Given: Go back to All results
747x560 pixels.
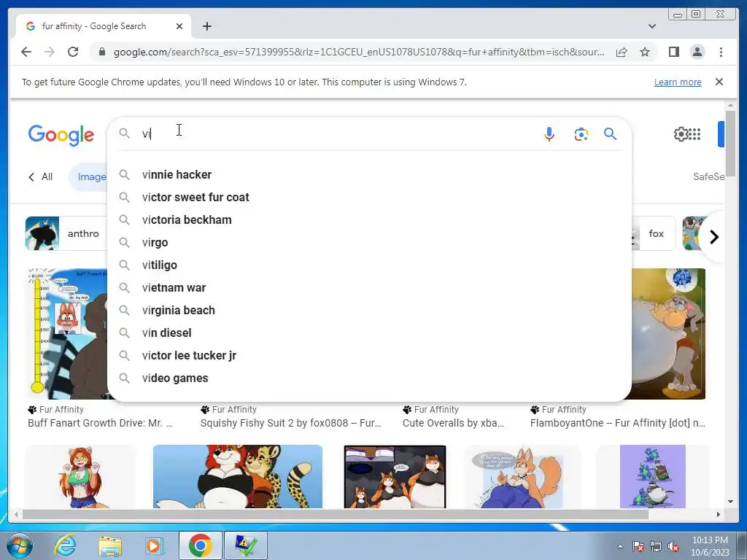Looking at the screenshot, I should pos(41,177).
